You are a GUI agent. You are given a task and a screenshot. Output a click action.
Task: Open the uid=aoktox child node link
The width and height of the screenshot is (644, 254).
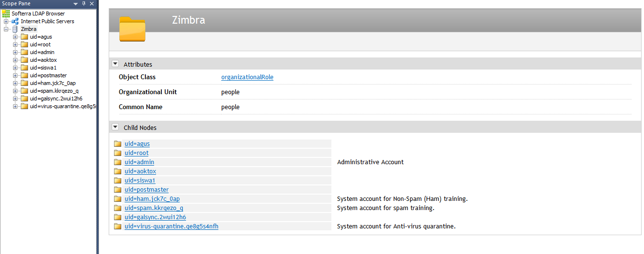141,171
